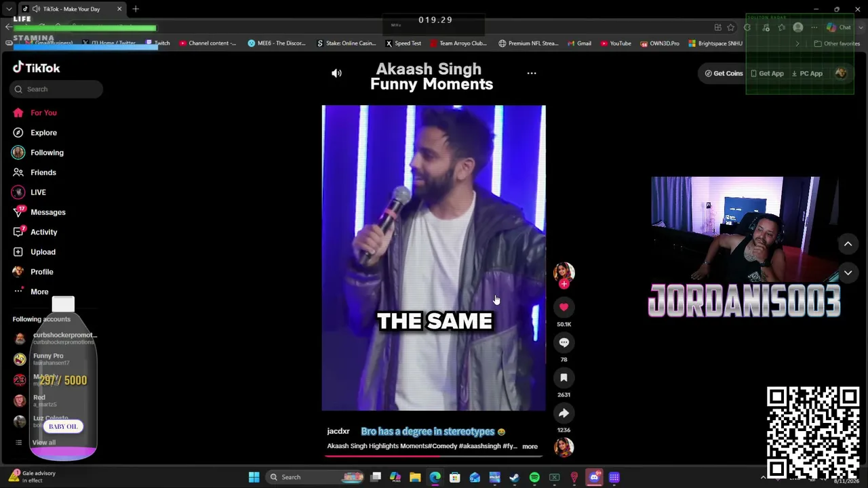This screenshot has height=488, width=868.
Task: Open the Speed Test bookmark
Action: [403, 43]
